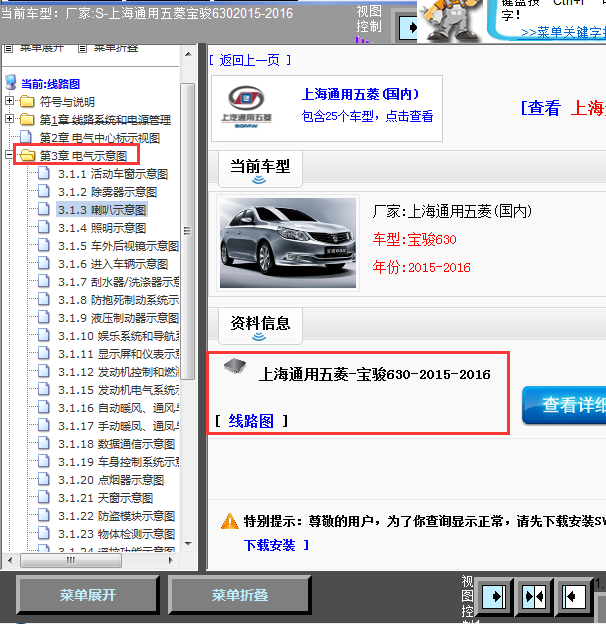Open 3.1.15 发动机电气系统 entry
Image resolution: width=606 pixels, height=624 pixels.
[119, 390]
